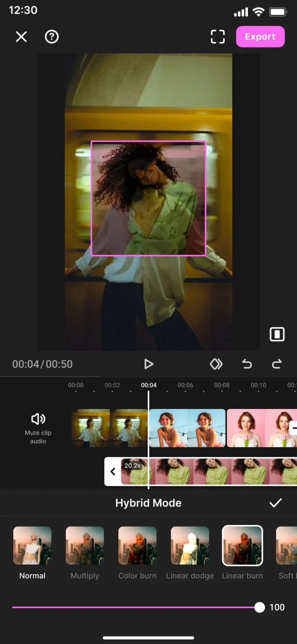This screenshot has height=644, width=297.
Task: Tap the overlay clip labeled 20.2s
Action: pyautogui.click(x=209, y=471)
